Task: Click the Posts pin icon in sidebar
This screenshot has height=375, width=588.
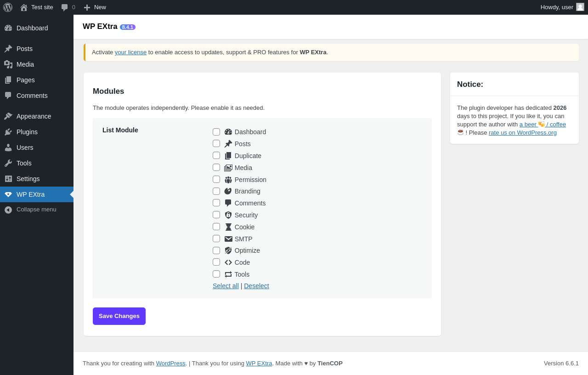Action: tap(8, 49)
